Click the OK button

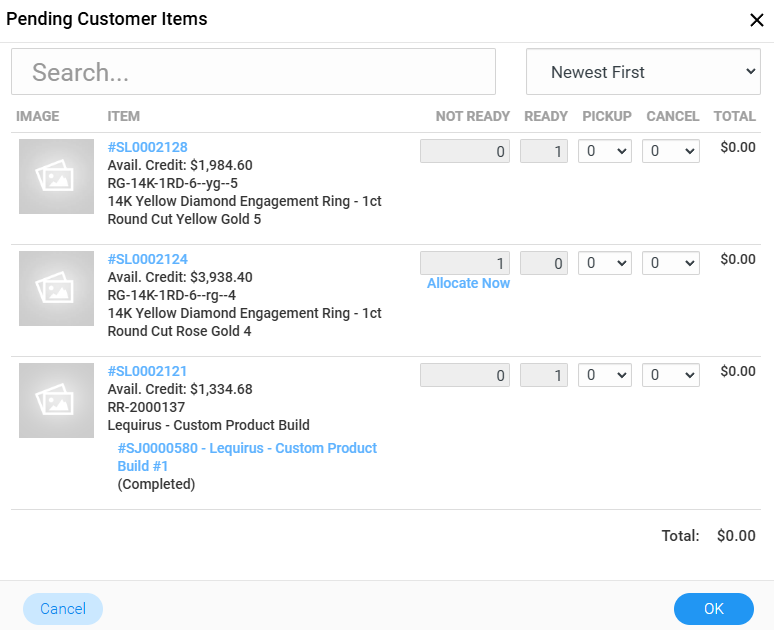tap(713, 609)
